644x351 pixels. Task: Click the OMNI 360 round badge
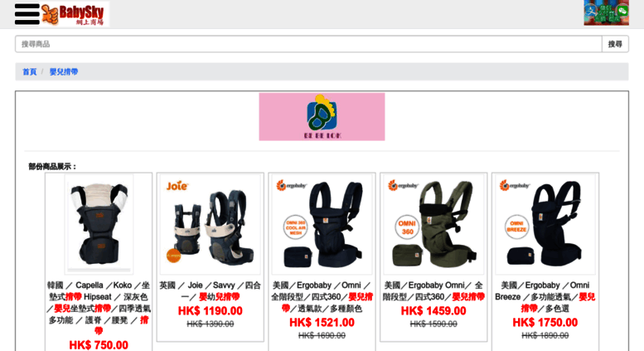tap(407, 227)
